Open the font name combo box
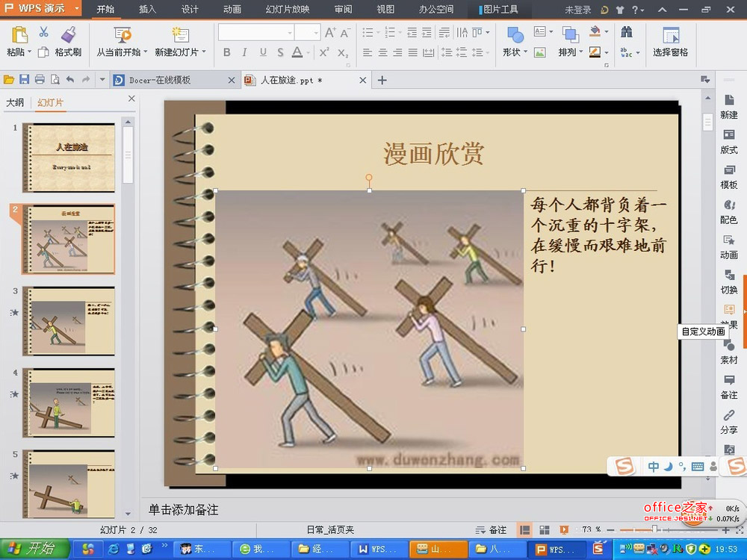This screenshot has width=747, height=560. (x=255, y=33)
